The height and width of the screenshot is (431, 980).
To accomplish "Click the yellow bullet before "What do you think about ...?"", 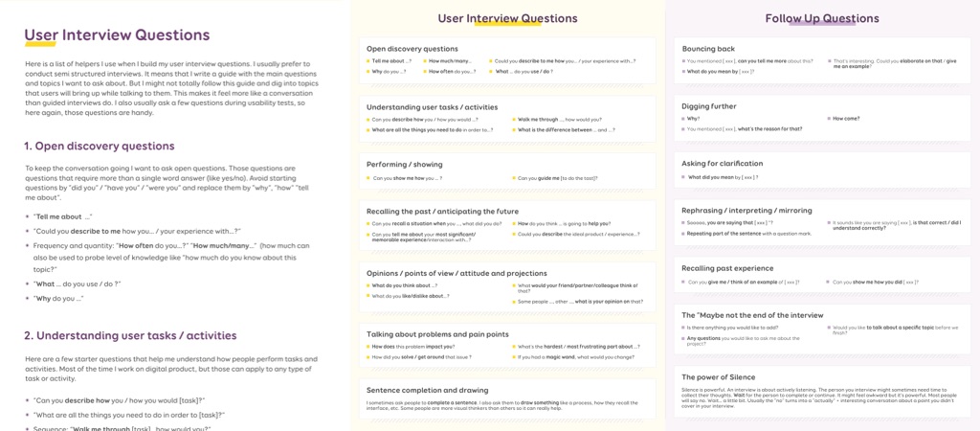I will click(368, 285).
